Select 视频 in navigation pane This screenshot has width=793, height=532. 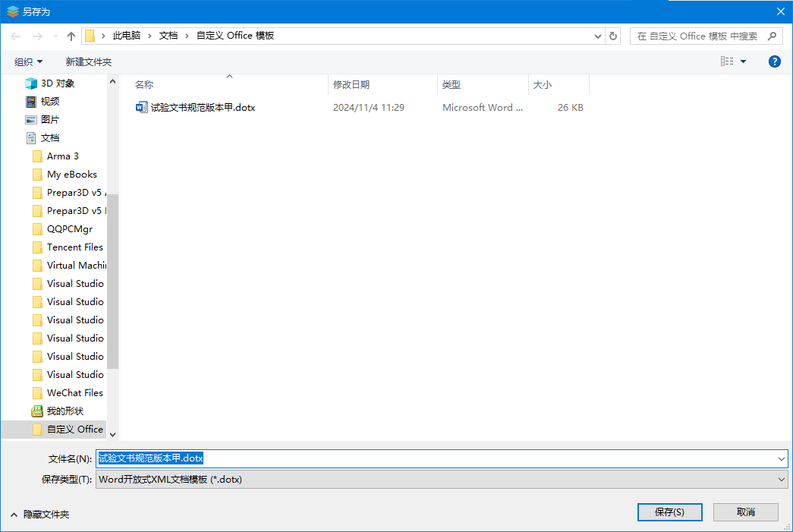coord(50,102)
